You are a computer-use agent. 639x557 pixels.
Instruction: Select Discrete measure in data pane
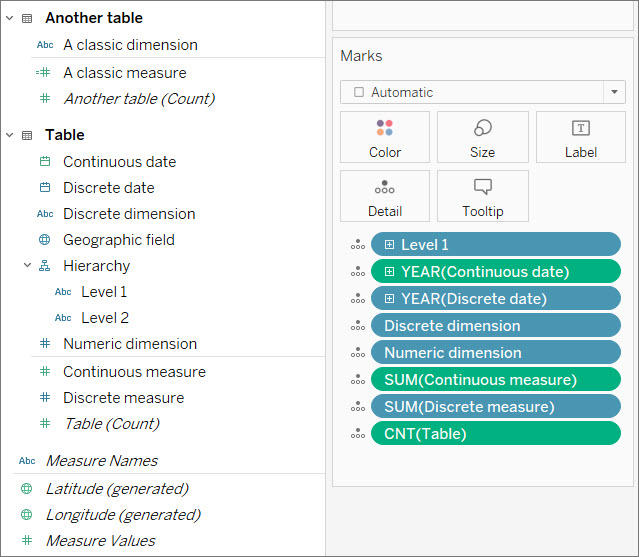point(123,398)
